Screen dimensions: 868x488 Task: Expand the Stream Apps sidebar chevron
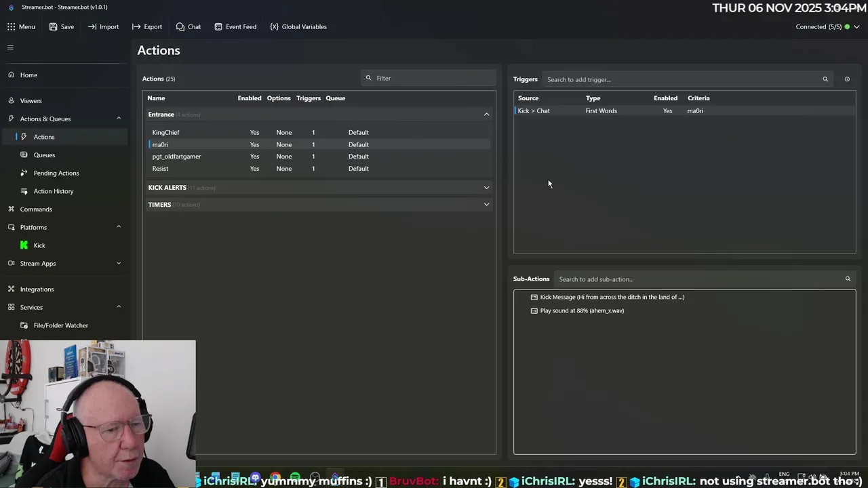tap(119, 263)
